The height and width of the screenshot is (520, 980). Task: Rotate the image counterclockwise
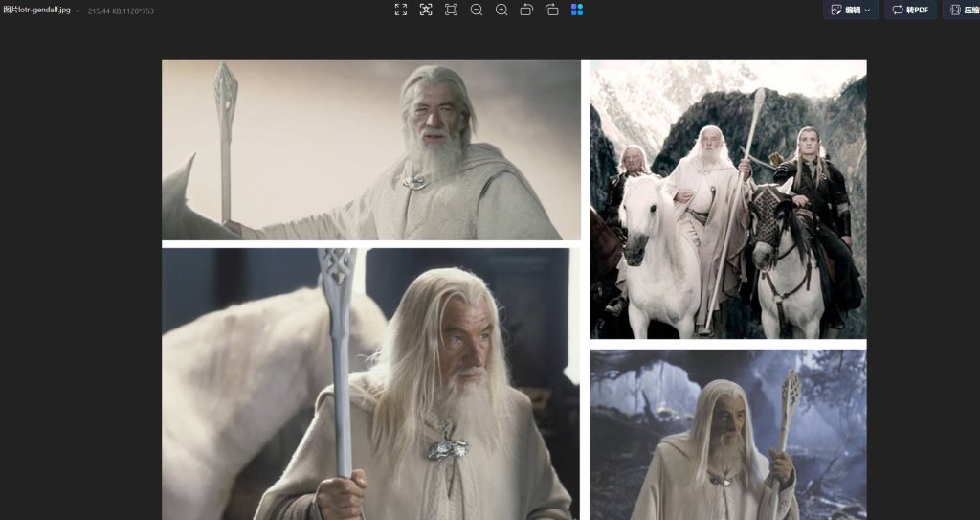(x=526, y=10)
